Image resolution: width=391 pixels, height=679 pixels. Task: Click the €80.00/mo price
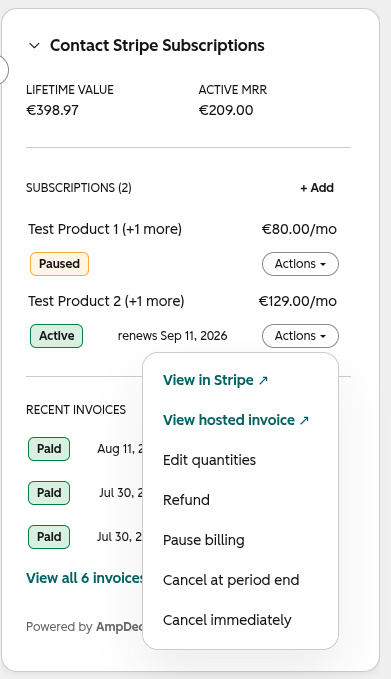(299, 229)
